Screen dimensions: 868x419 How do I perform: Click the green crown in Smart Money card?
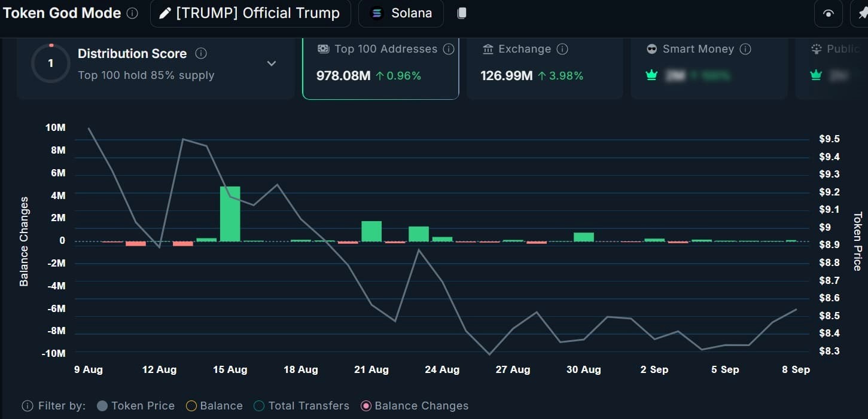click(651, 75)
